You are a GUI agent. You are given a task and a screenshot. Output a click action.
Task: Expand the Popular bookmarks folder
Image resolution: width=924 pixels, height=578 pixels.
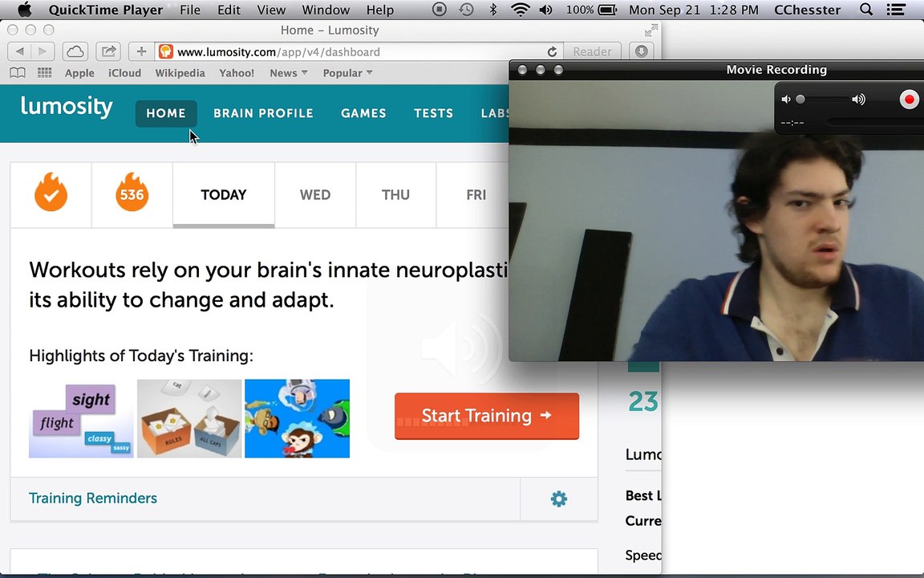coord(347,73)
